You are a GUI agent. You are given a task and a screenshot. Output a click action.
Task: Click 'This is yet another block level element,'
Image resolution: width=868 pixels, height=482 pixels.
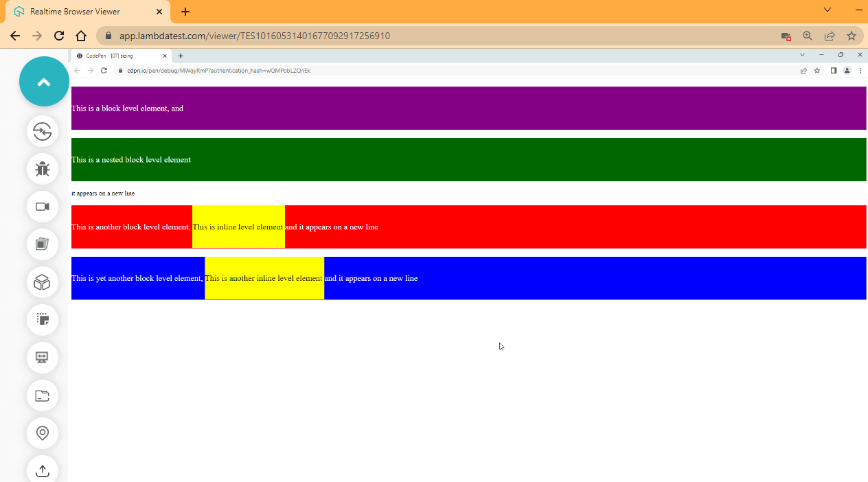pos(137,279)
